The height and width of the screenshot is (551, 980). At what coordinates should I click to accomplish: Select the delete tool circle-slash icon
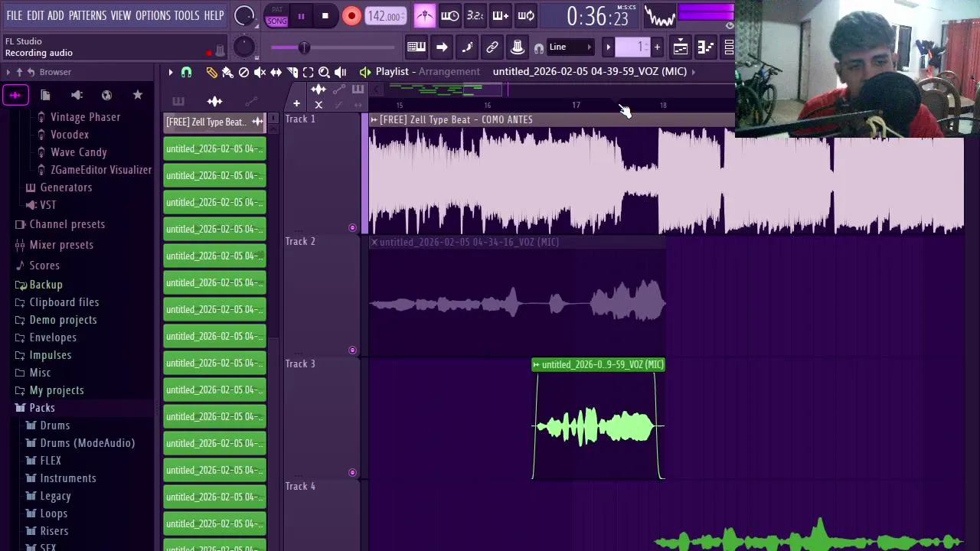point(243,72)
